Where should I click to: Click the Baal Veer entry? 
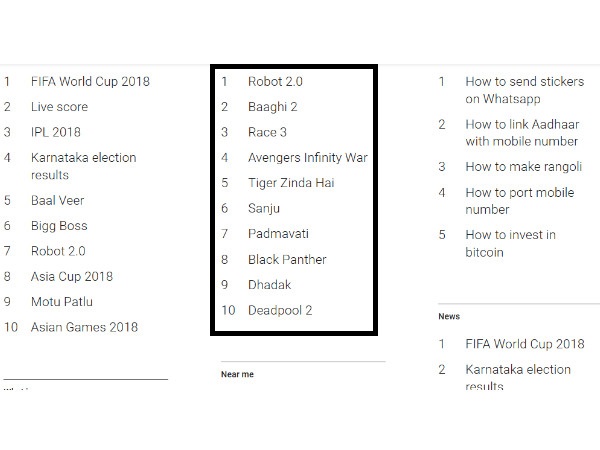pyautogui.click(x=57, y=200)
